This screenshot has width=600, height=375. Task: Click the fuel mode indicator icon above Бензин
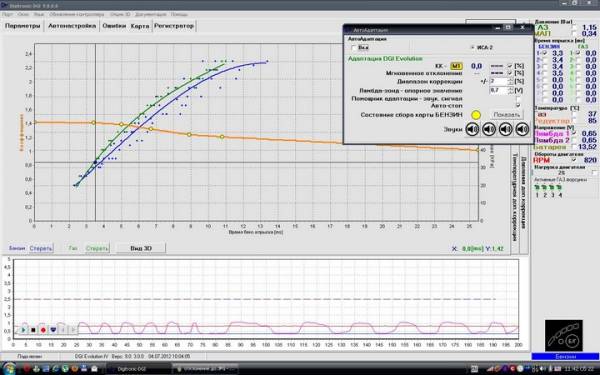[x=564, y=336]
